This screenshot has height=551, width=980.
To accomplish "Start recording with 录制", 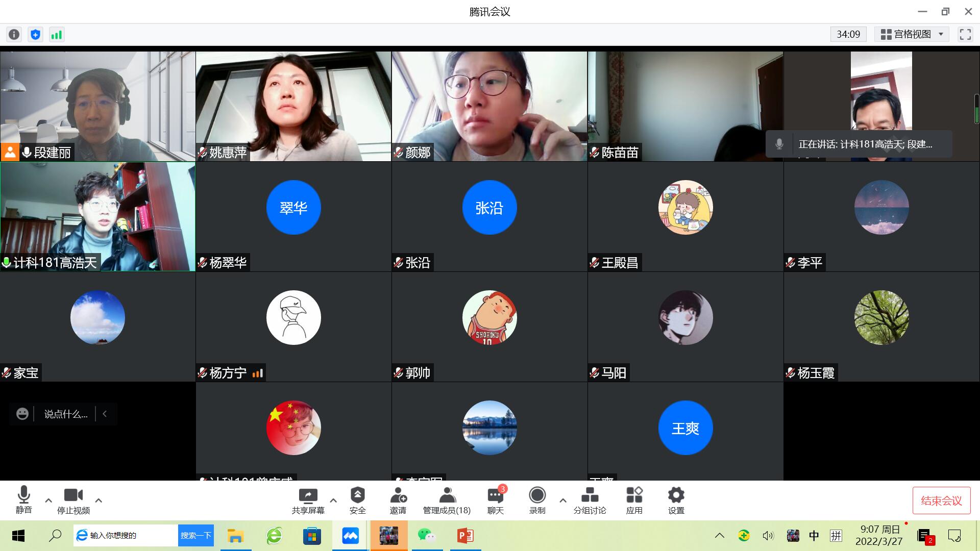I will (x=537, y=500).
